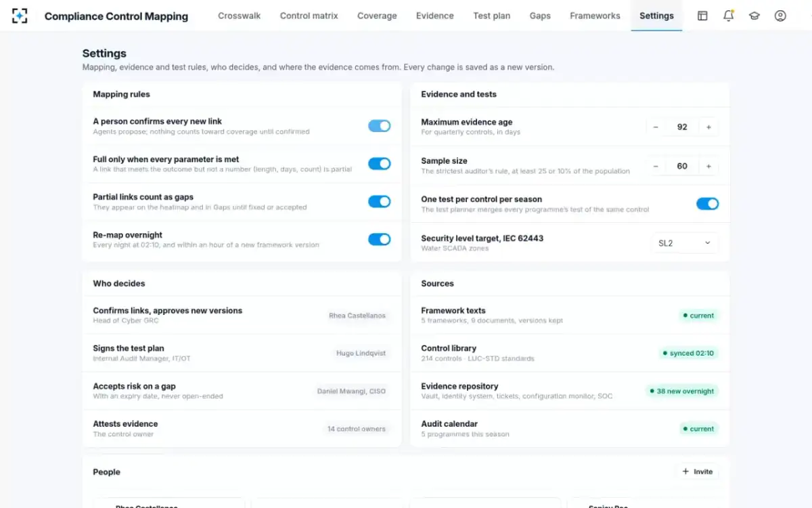Screen dimensions: 812x508
Task: Click the 'Water SCADA zones' description text
Action: pyautogui.click(x=455, y=249)
